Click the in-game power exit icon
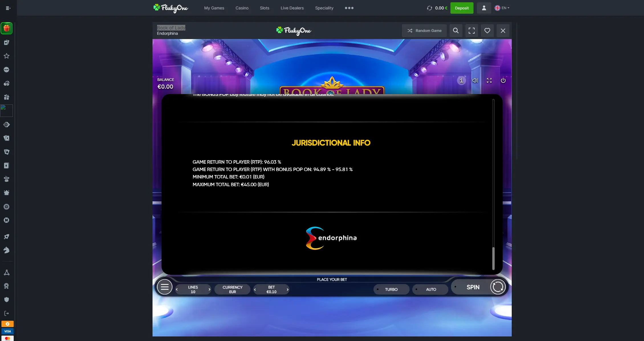644x341 pixels. [503, 80]
